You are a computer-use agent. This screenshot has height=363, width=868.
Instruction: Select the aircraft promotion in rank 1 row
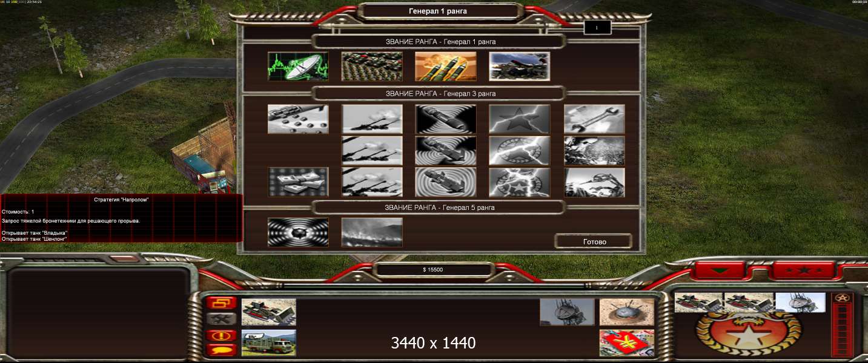coord(519,66)
